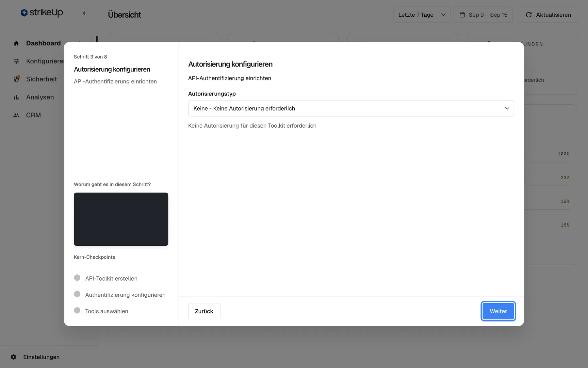Click the Schritt 3 von 8 label
Screen dimensions: 588x368
[x=90, y=57]
